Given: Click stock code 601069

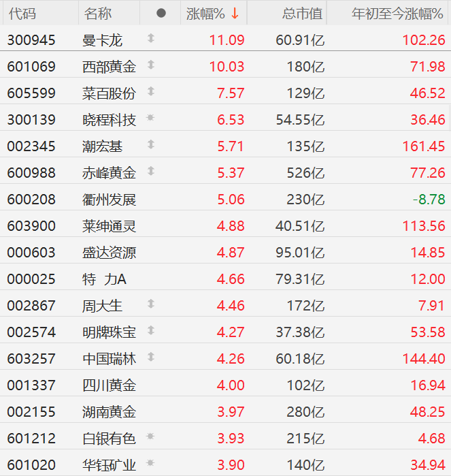Looking at the screenshot, I should pos(31,67).
